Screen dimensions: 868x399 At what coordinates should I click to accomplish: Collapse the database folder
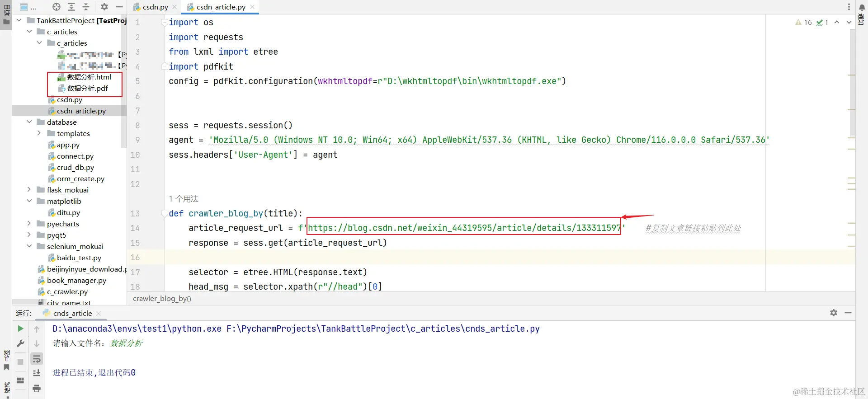[x=29, y=122]
